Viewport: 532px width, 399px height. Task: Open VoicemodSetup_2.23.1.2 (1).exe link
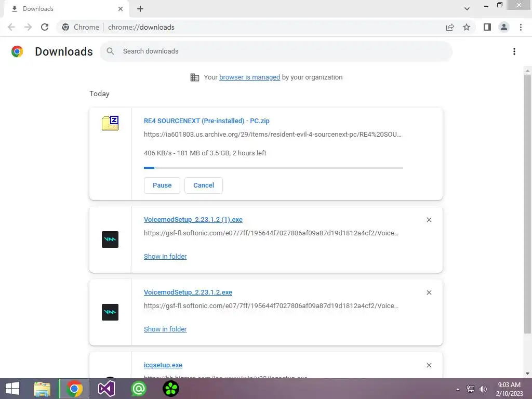tap(193, 220)
